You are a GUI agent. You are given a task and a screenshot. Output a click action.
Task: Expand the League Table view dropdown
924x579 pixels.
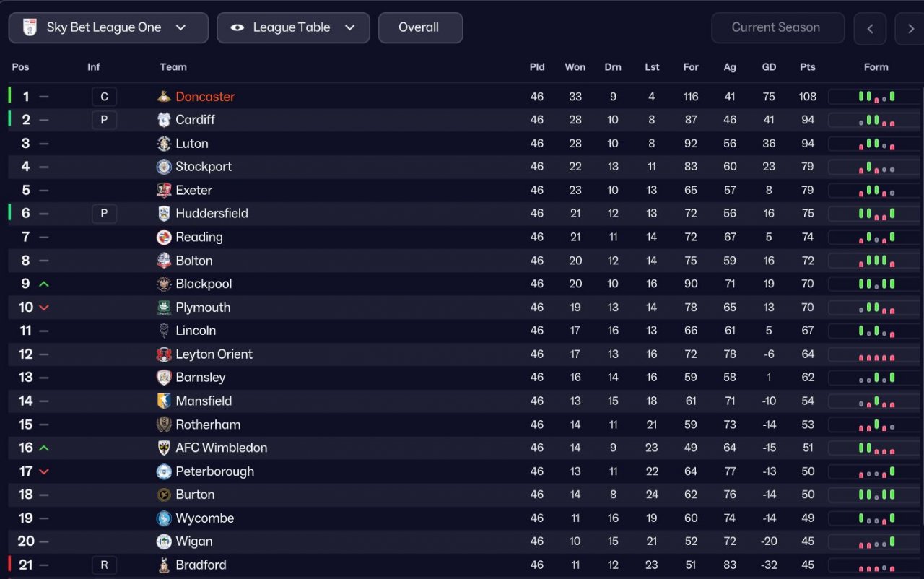293,27
